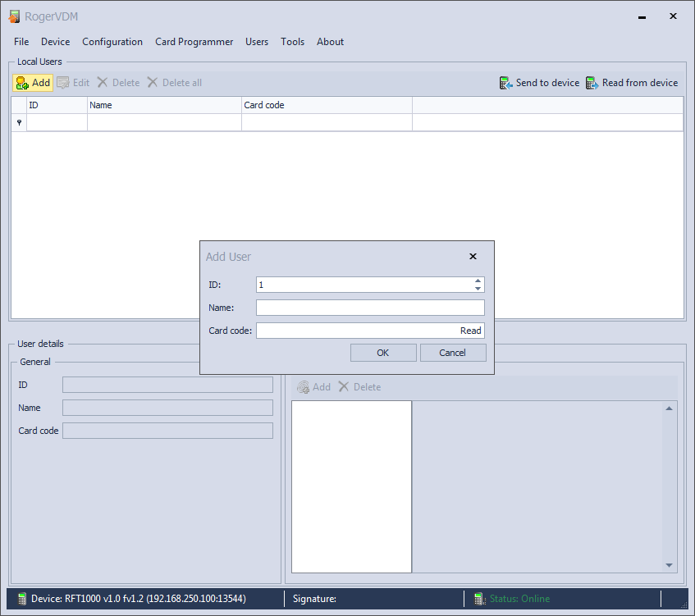Click the Card code column header

tap(327, 105)
